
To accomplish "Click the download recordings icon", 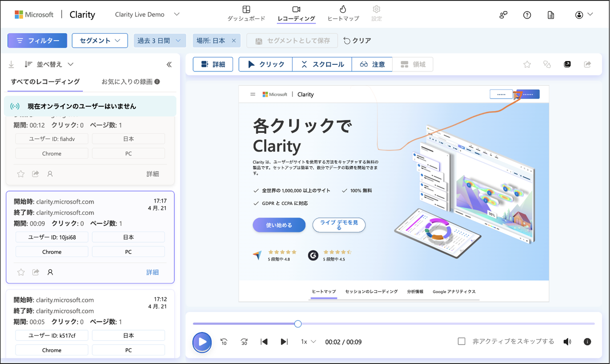I will (11, 64).
